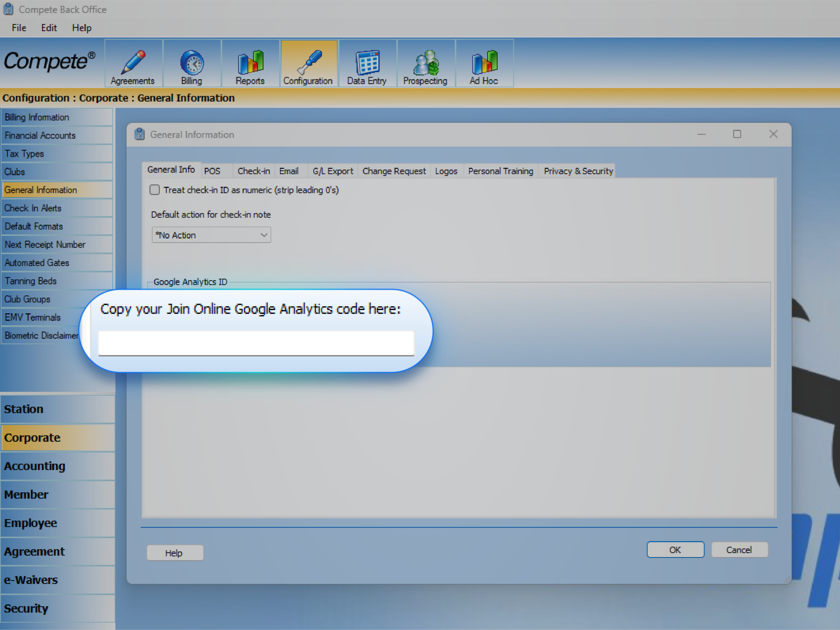Open the Edit menu
The height and width of the screenshot is (630, 840).
(x=49, y=28)
